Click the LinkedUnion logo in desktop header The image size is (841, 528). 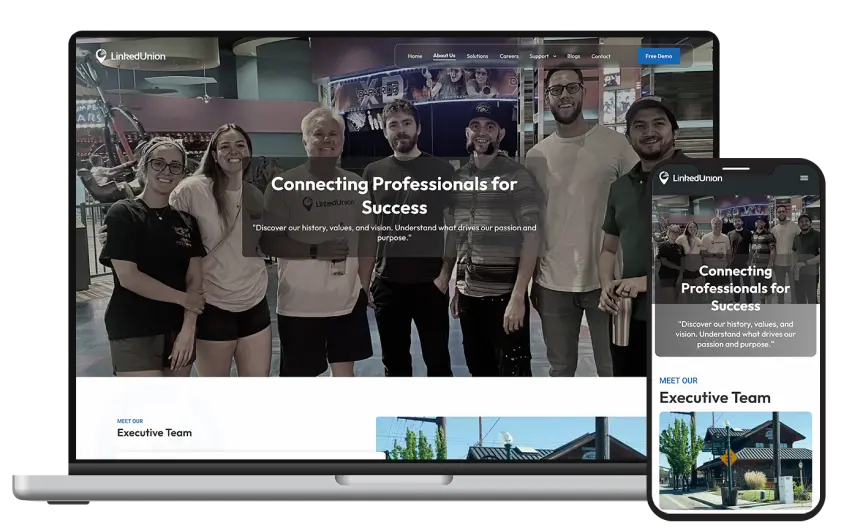[x=131, y=56]
